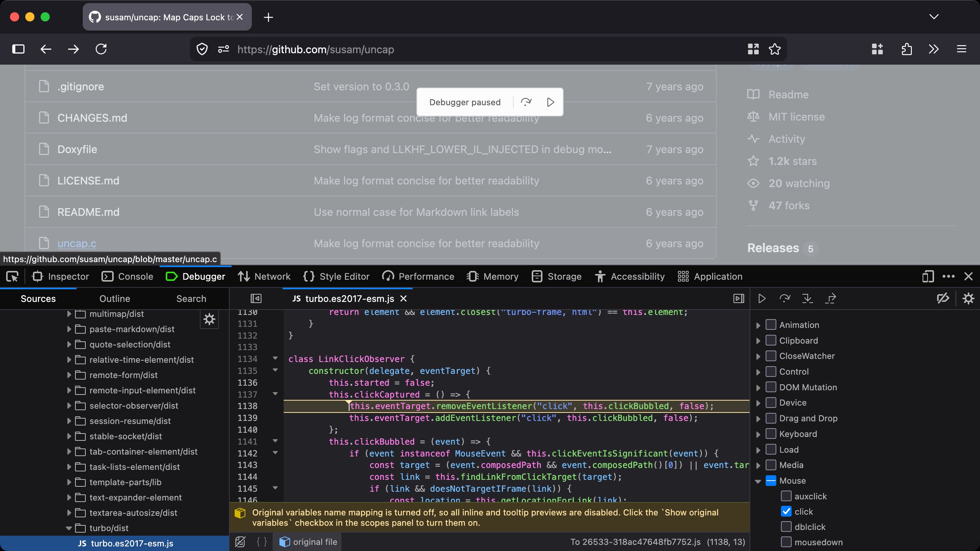This screenshot has width=980, height=551.
Task: Click line number 1139 to add breakpoint
Action: [247, 418]
